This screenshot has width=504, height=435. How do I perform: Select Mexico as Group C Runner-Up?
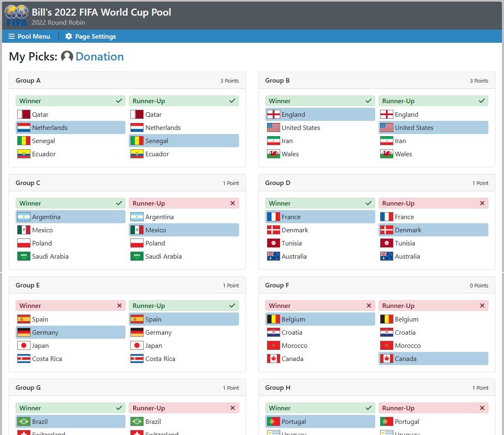click(x=184, y=230)
